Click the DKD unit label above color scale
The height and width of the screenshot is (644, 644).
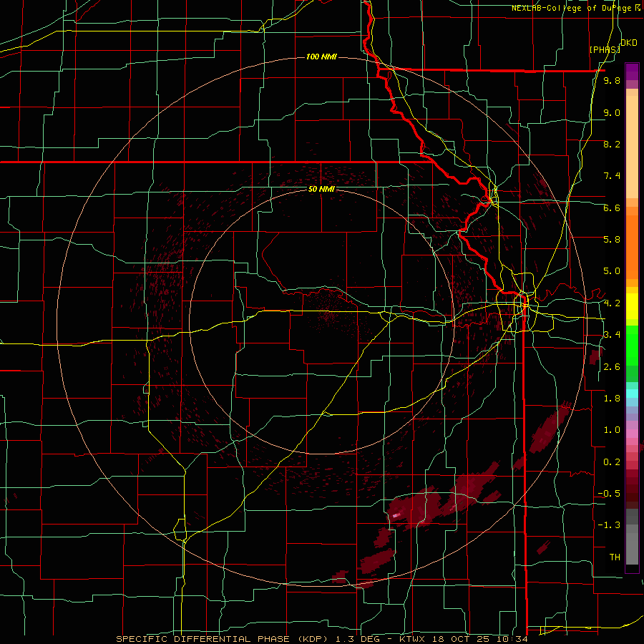coord(629,43)
